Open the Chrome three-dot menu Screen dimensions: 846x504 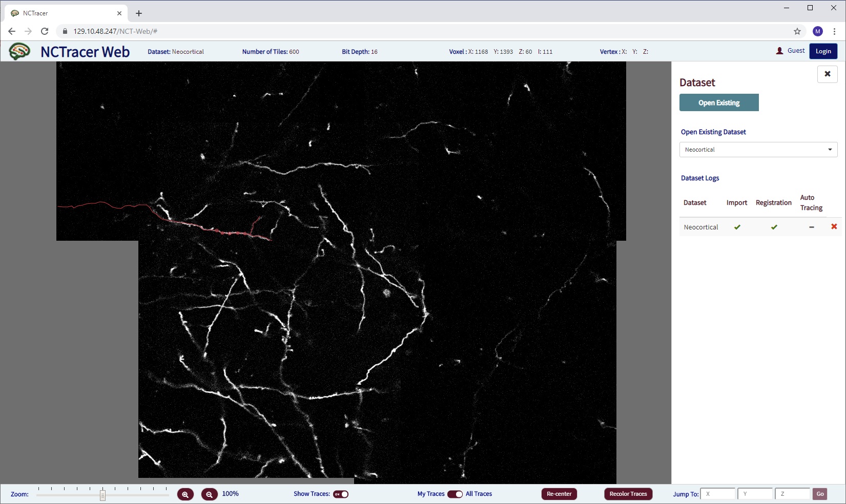click(x=834, y=31)
